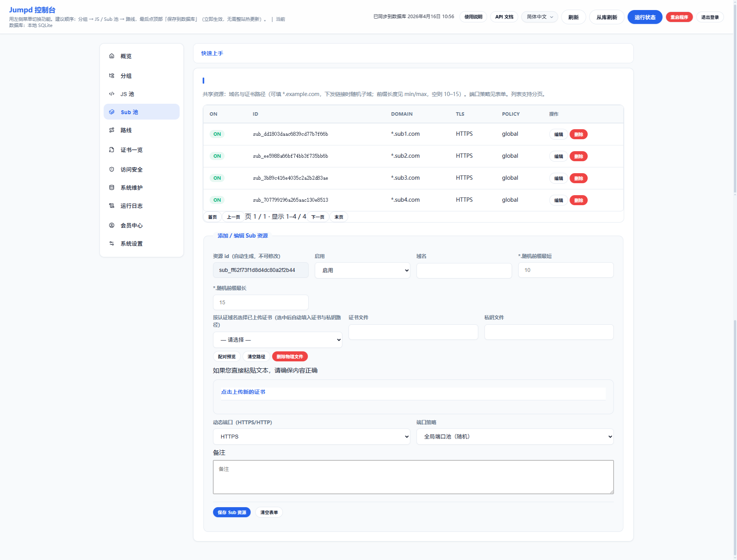The width and height of the screenshot is (737, 560).
Task: Click the home icon beside 概览
Action: click(x=112, y=56)
